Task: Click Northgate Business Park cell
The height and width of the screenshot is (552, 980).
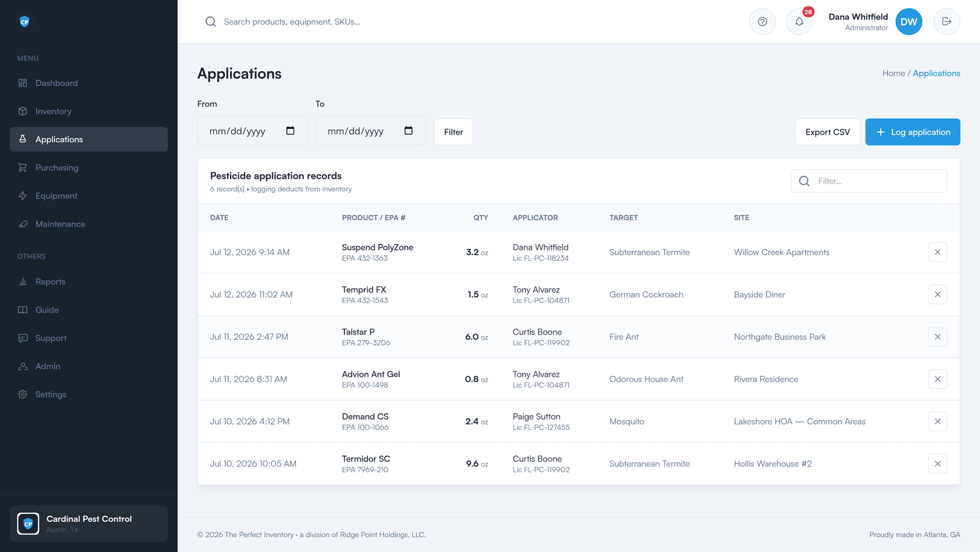Action: click(780, 337)
